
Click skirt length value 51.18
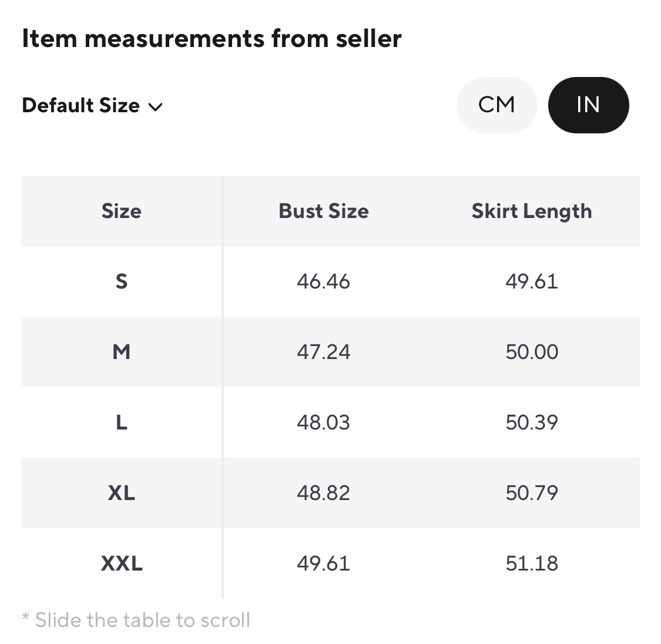(x=532, y=563)
